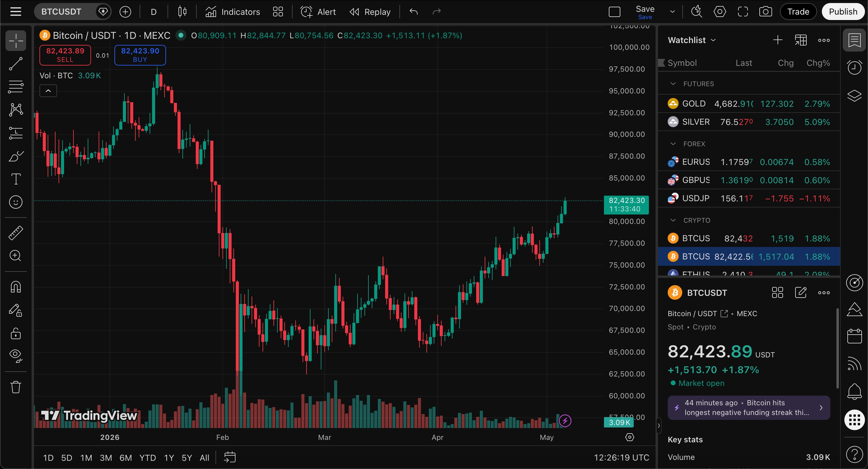Open the alerts clock panel icon
Viewport: 868px width, 469px height.
[854, 67]
